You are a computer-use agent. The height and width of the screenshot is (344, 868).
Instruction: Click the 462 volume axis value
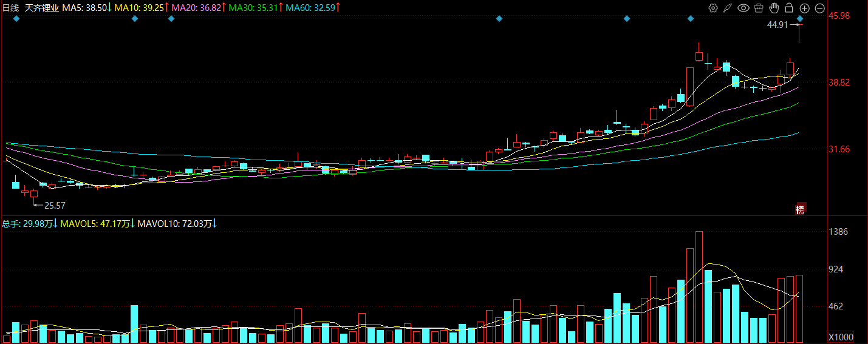point(836,306)
